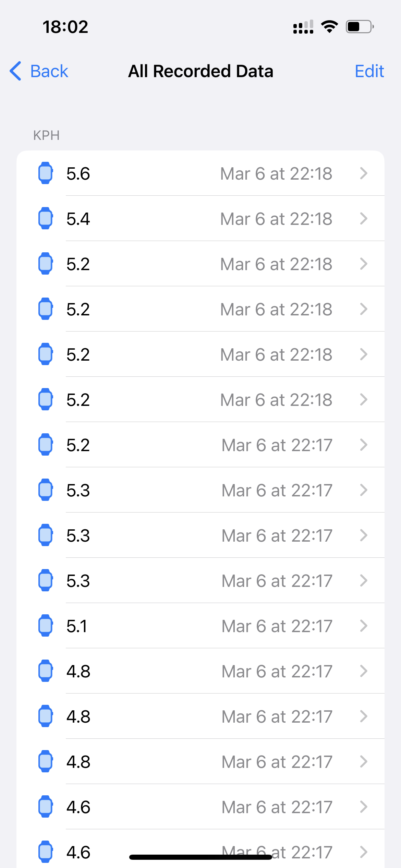Click the Wi-Fi status icon
The height and width of the screenshot is (868, 401).
(x=329, y=26)
